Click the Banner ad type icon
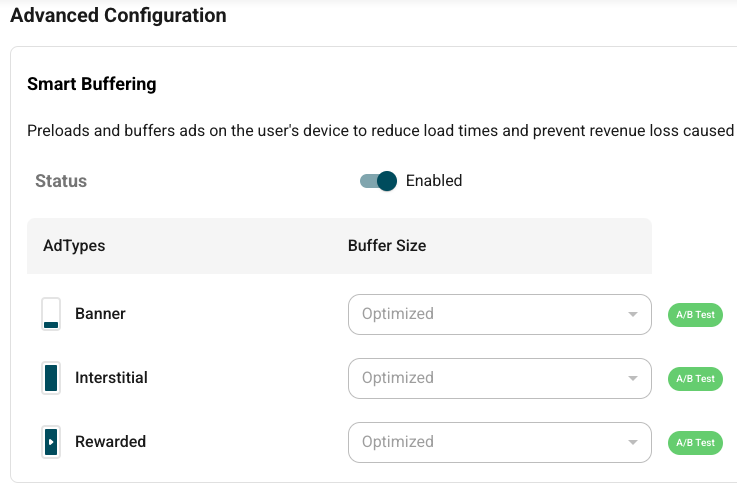 pyautogui.click(x=51, y=314)
